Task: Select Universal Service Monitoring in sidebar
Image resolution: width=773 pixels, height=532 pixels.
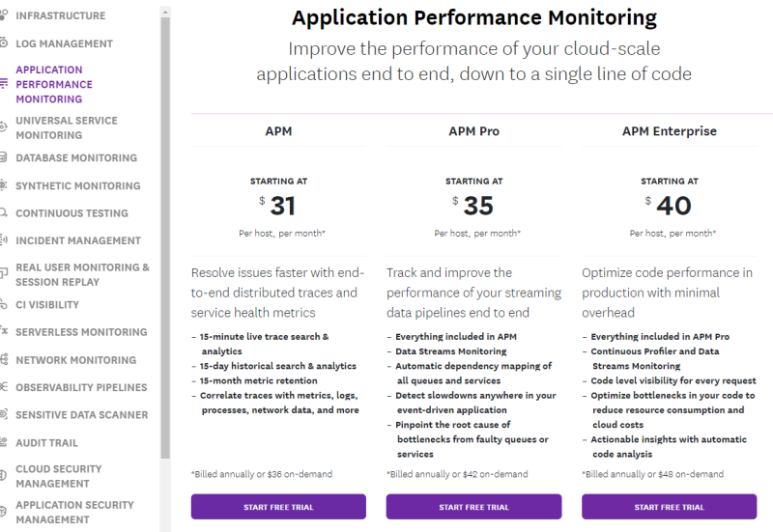Action: 67,128
